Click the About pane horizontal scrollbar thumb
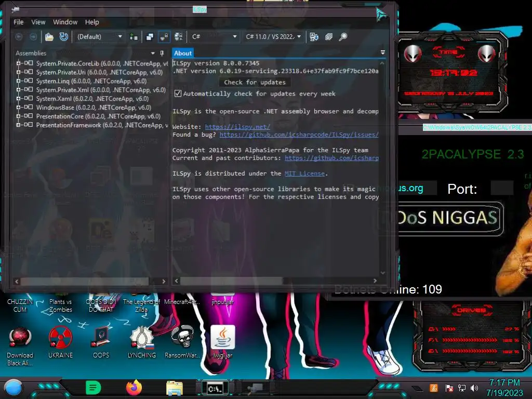 [x=231, y=281]
